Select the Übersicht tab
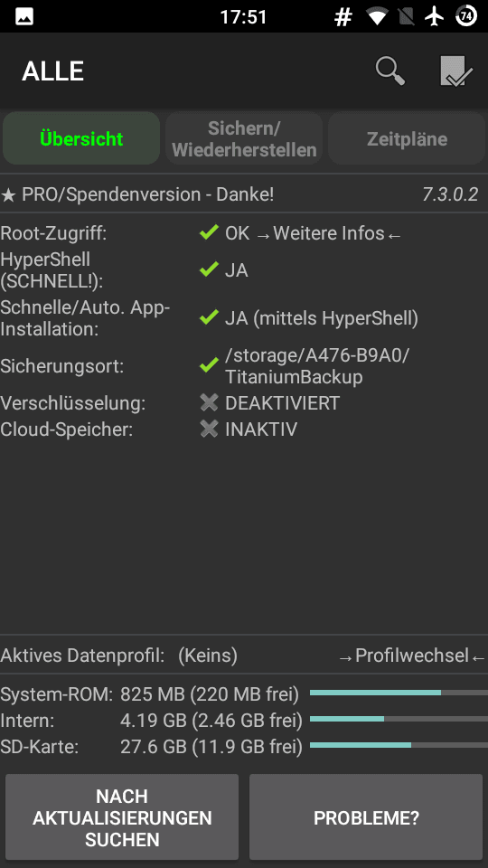 click(x=81, y=138)
